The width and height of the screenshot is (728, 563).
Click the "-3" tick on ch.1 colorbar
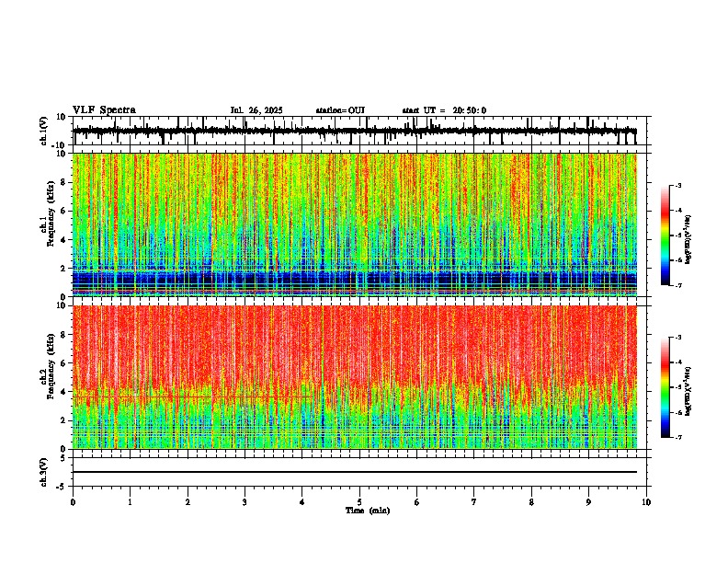pos(677,185)
